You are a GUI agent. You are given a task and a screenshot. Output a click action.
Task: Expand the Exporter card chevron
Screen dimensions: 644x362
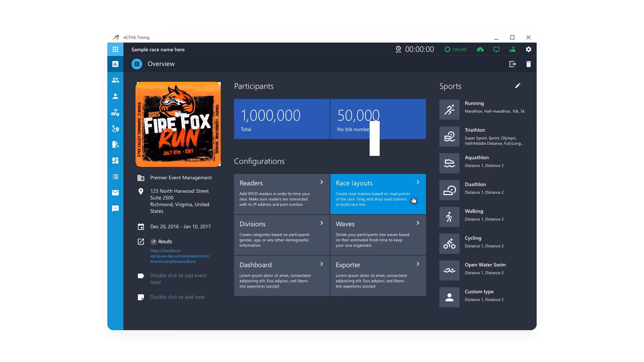tap(418, 264)
